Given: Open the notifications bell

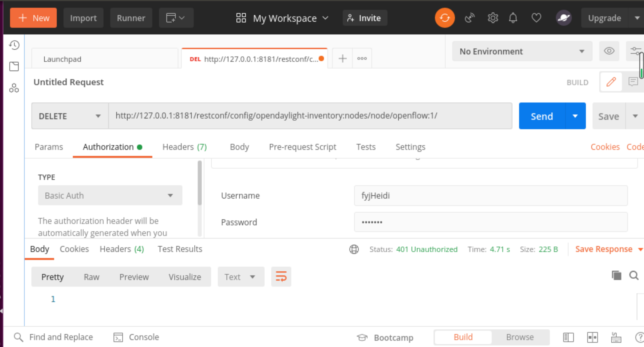Looking at the screenshot, I should coord(513,18).
